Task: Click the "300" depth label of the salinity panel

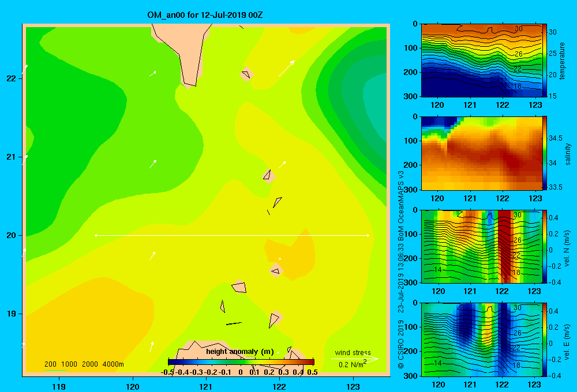Action: click(x=411, y=190)
